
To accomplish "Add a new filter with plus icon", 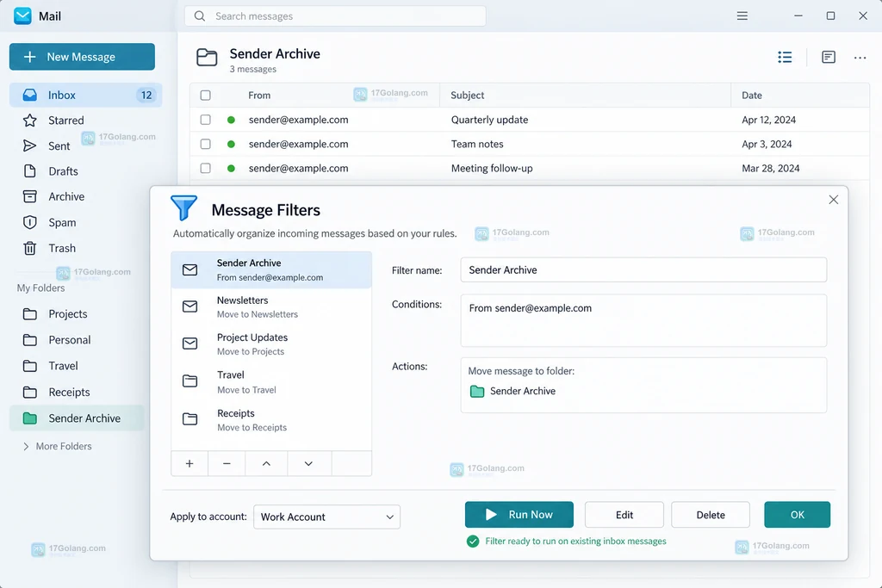I will pos(189,464).
